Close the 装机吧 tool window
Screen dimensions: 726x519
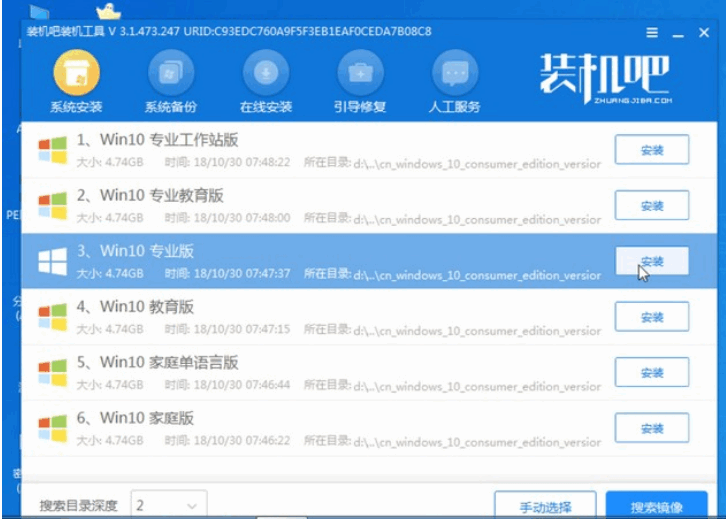704,32
